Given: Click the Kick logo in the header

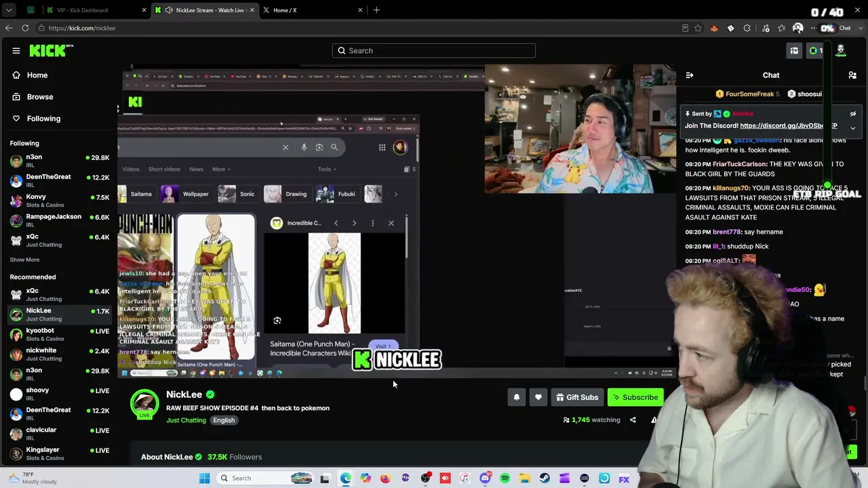Looking at the screenshot, I should [x=51, y=50].
